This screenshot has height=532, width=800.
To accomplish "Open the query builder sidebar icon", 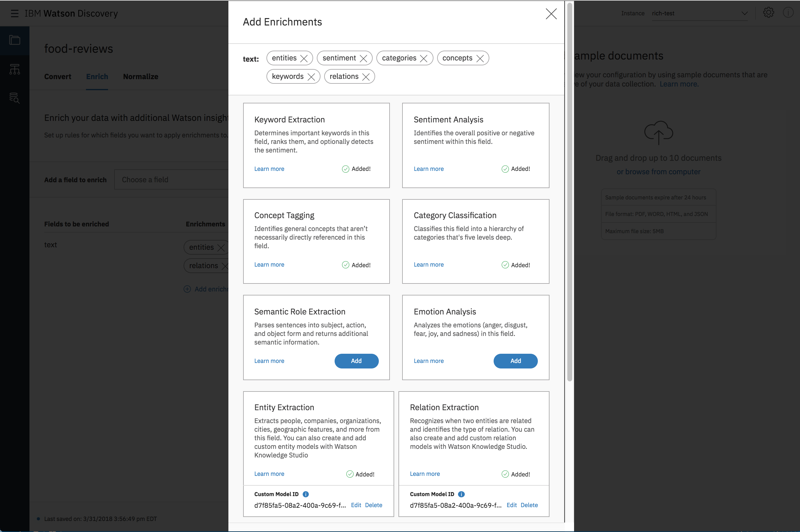I will (15, 98).
